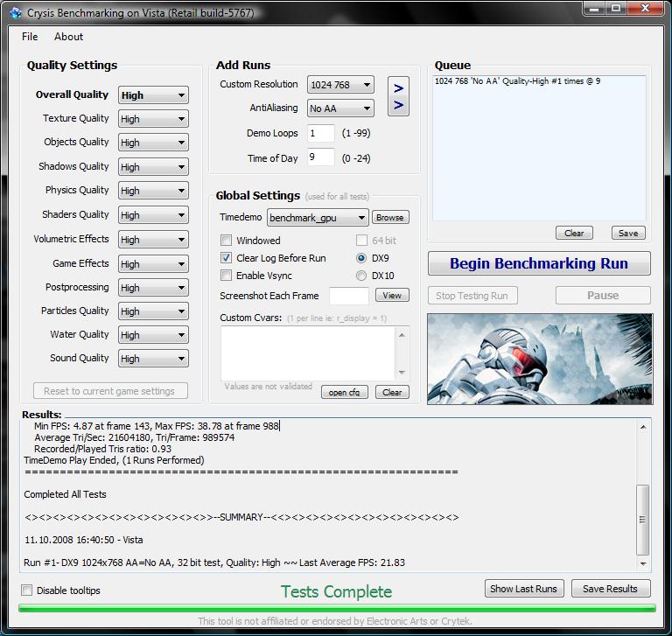Screen dimensions: 672x636
Task: Open the About menu
Action: pyautogui.click(x=68, y=37)
